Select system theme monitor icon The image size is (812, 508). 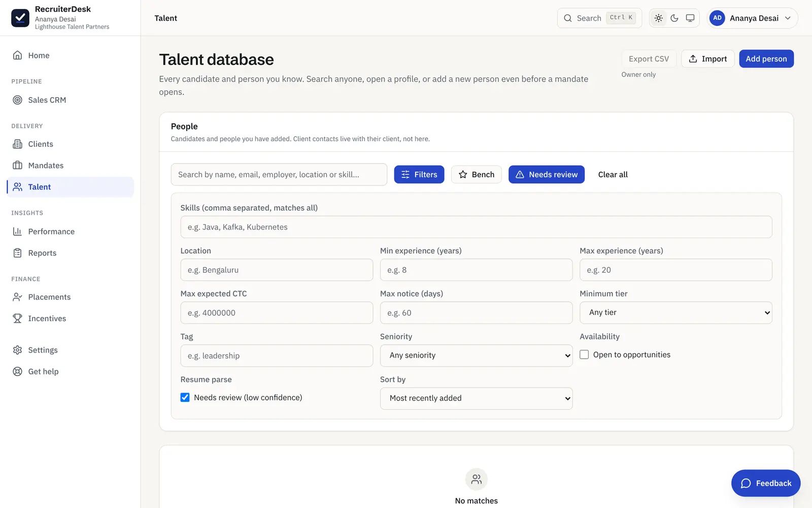point(690,18)
